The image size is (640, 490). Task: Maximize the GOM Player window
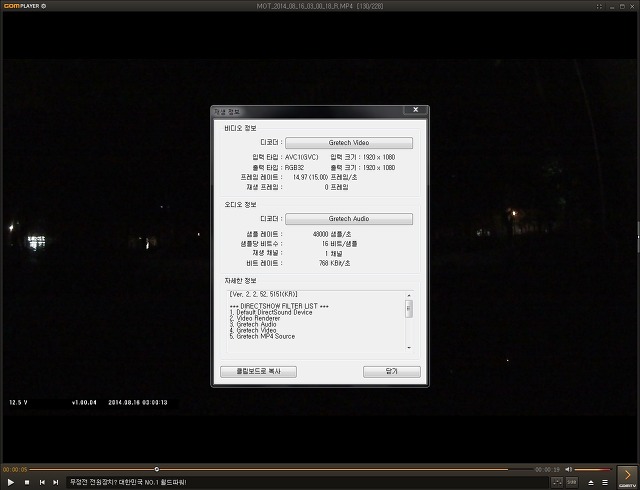tap(622, 6)
